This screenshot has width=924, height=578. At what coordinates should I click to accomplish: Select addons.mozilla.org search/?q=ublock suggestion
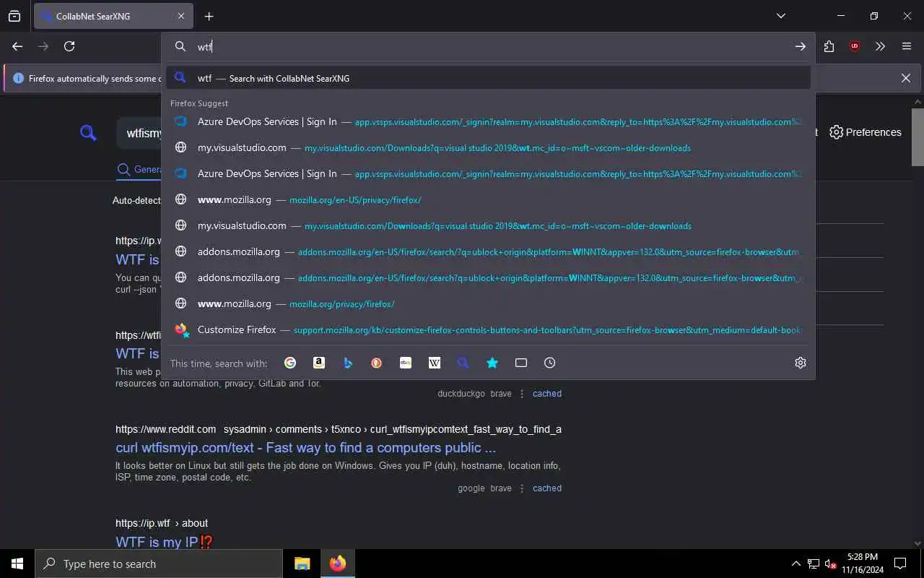click(x=488, y=251)
